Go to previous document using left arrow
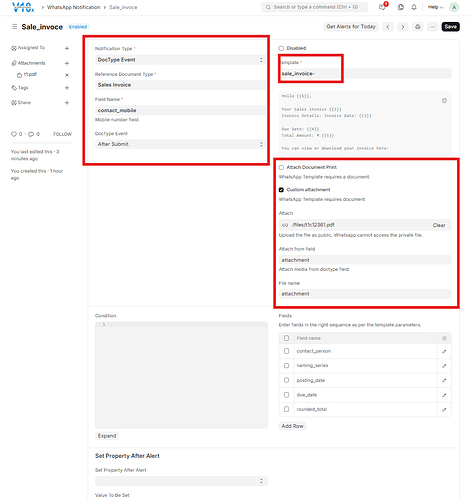 click(x=388, y=27)
